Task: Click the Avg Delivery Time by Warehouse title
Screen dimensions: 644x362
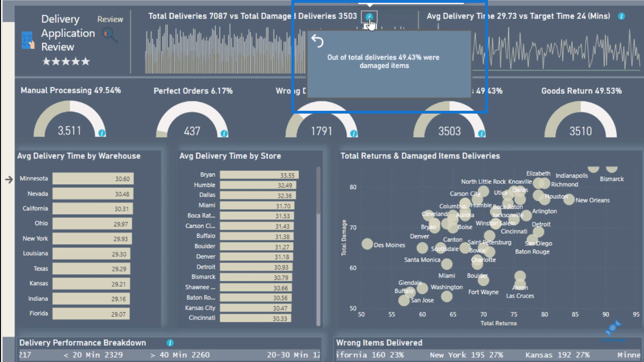Action: [x=79, y=156]
